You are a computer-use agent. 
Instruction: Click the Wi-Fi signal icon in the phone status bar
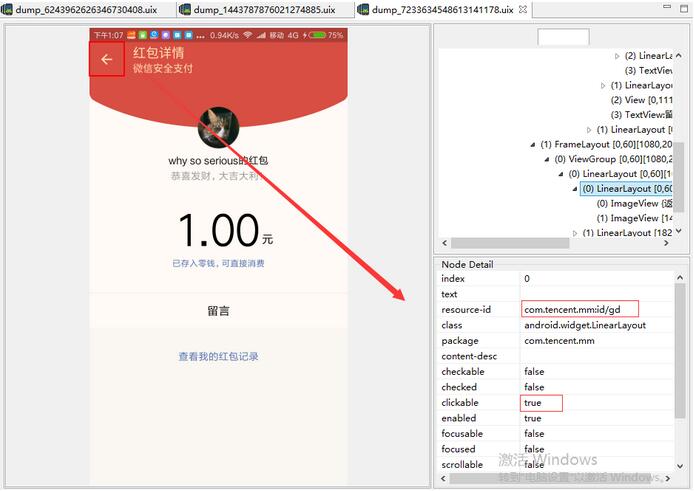pyautogui.click(x=248, y=35)
